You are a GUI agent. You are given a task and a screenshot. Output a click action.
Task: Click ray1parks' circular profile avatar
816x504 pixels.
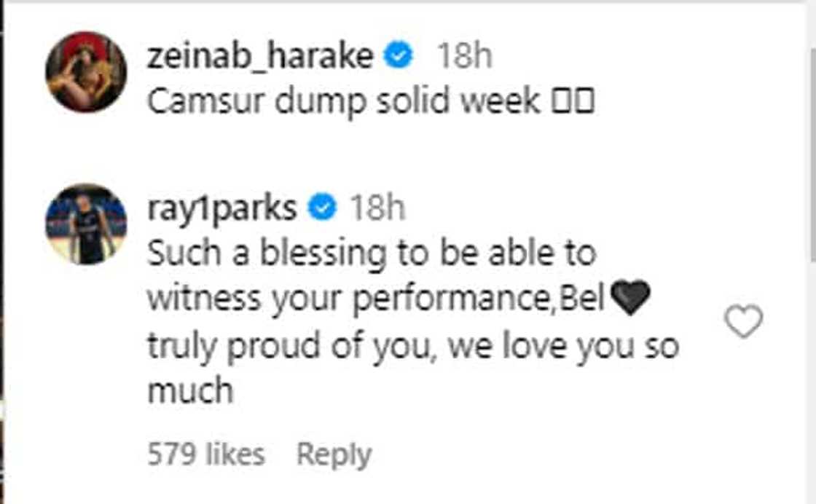click(x=85, y=224)
